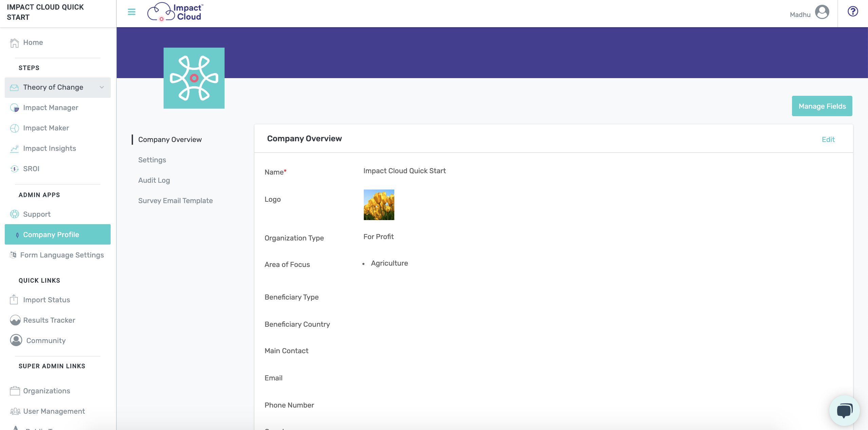Click the yellow tulips logo image

[x=379, y=205]
